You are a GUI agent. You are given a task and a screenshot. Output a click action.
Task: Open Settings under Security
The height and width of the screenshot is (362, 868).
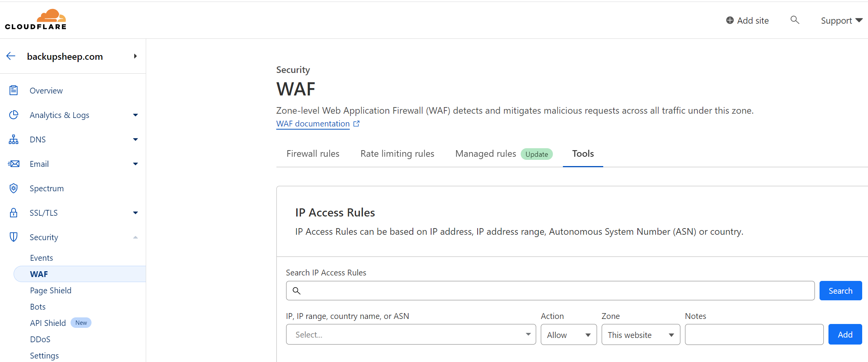[x=45, y=355]
